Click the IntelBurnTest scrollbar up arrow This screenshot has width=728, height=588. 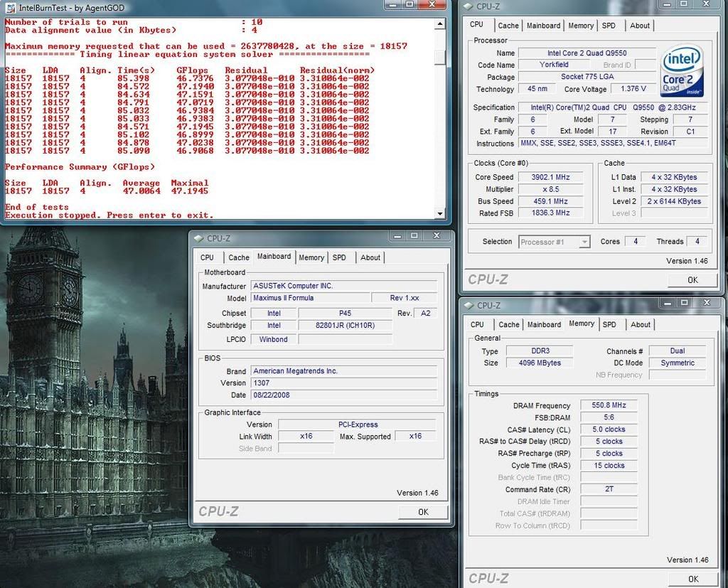pyautogui.click(x=439, y=23)
